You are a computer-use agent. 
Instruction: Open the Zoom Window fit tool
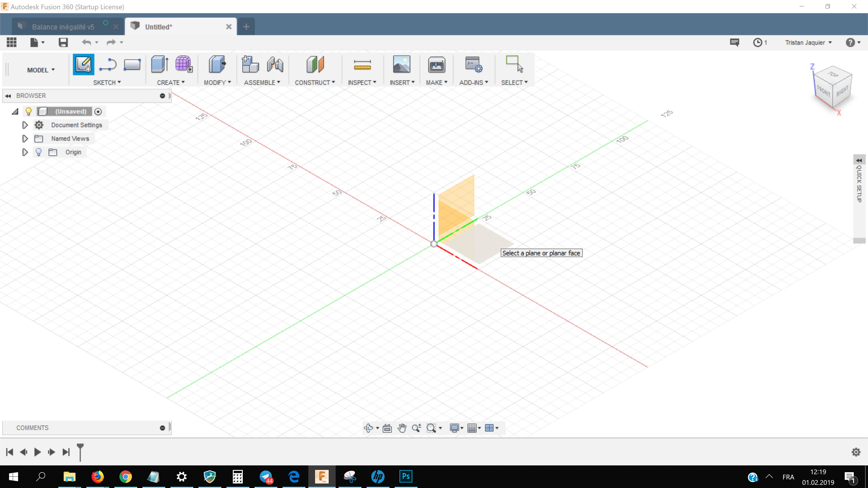[x=431, y=428]
